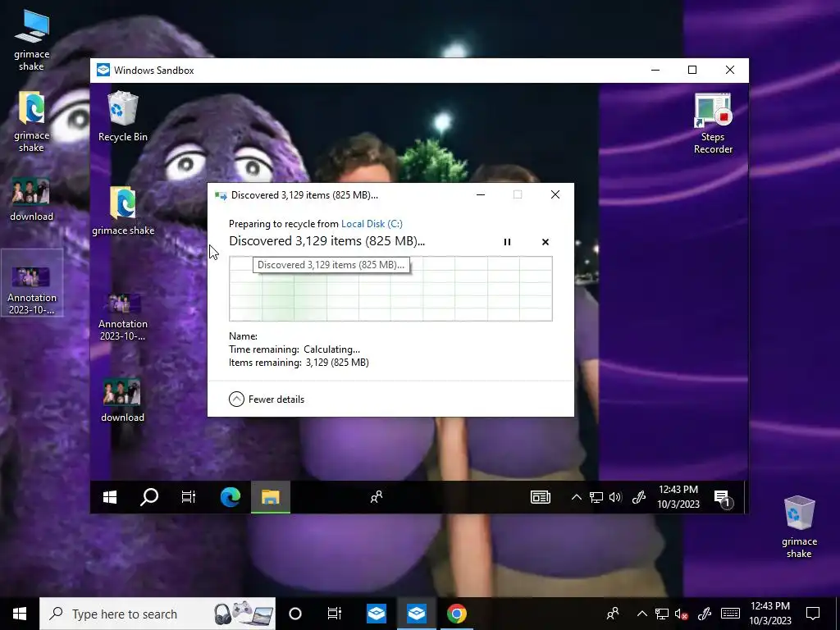Open host clock showing 12:43 PM
Viewport: 840px width, 630px height.
(x=769, y=614)
